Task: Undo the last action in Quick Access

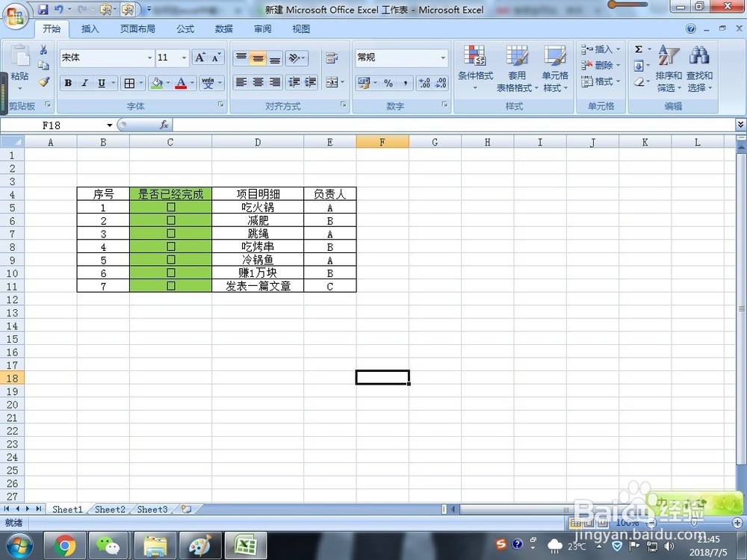Action: (58, 10)
